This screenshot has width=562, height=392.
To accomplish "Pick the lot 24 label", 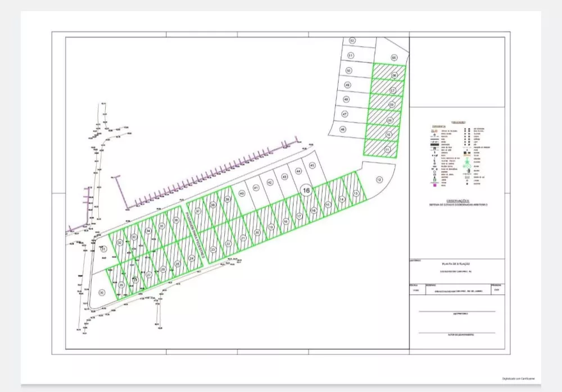I will coord(192,258).
